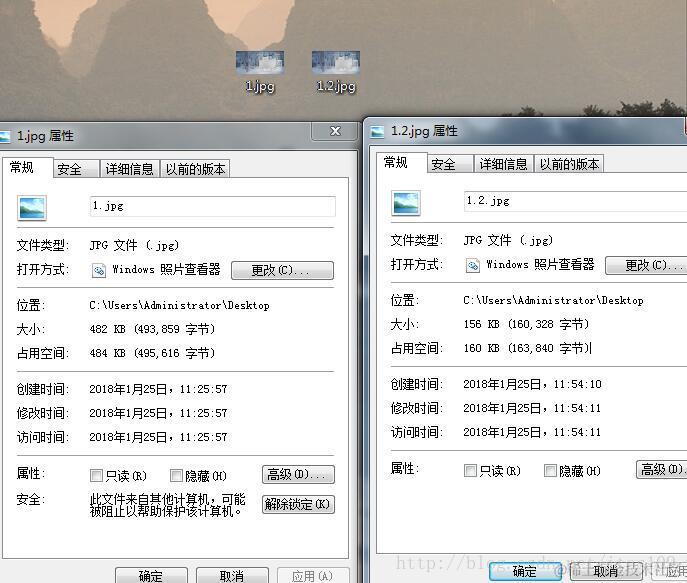Click title bar icon of 1.jpg properties window
Image resolution: width=687 pixels, height=583 pixels.
[4, 136]
